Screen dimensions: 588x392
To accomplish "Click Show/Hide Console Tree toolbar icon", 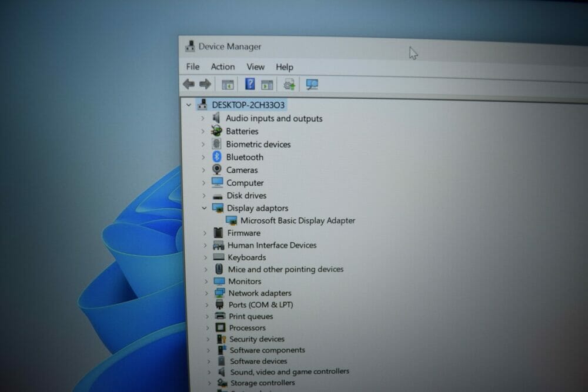I will tap(228, 85).
